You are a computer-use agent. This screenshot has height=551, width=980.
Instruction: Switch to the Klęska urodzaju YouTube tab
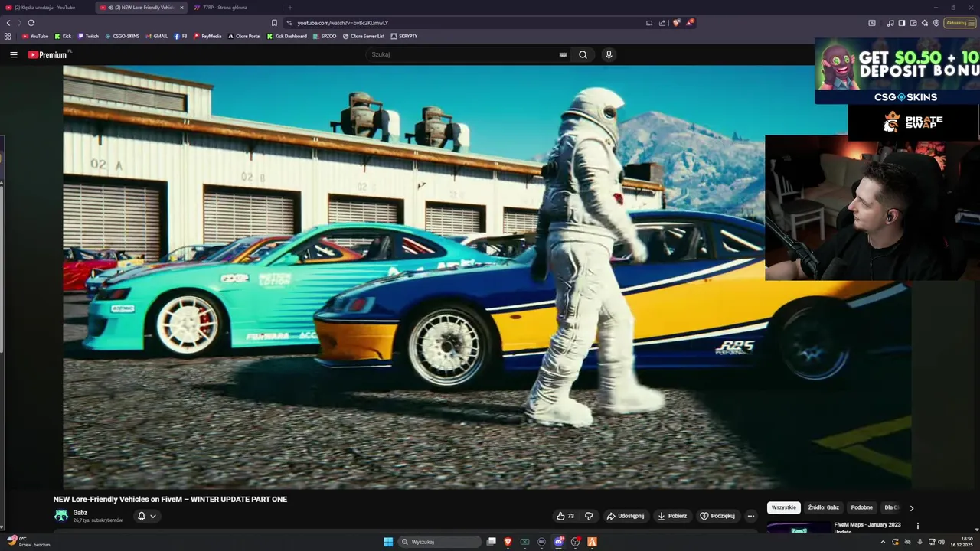pyautogui.click(x=46, y=8)
